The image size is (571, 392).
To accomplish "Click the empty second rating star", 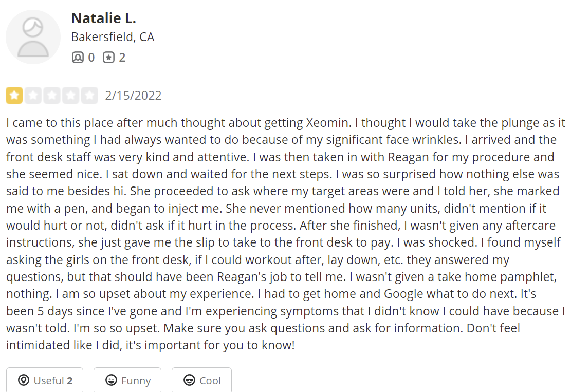I will click(33, 96).
